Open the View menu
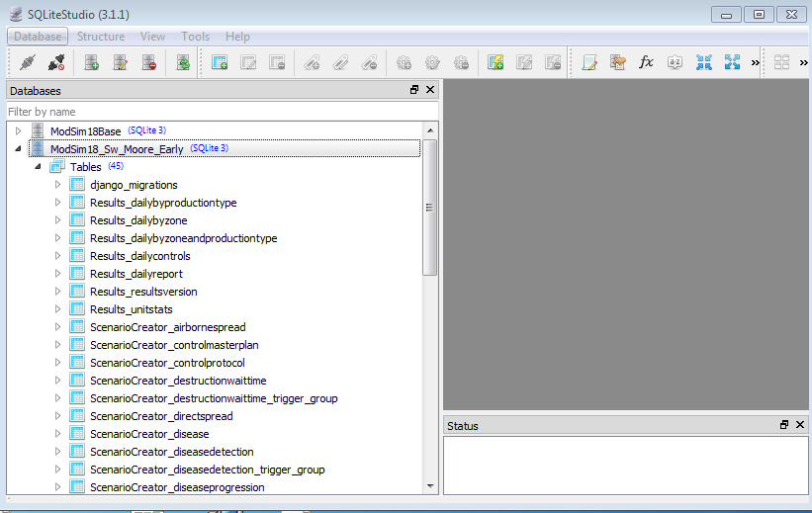 click(x=152, y=37)
